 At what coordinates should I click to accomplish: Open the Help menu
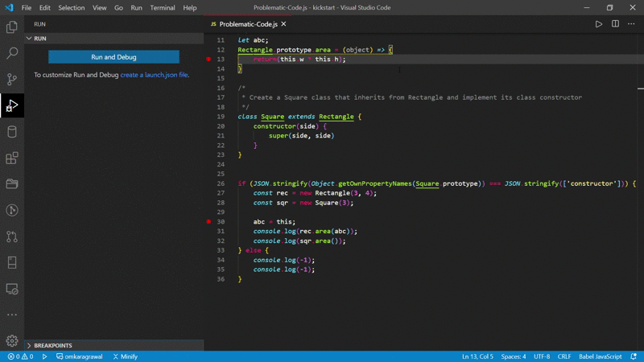click(190, 7)
